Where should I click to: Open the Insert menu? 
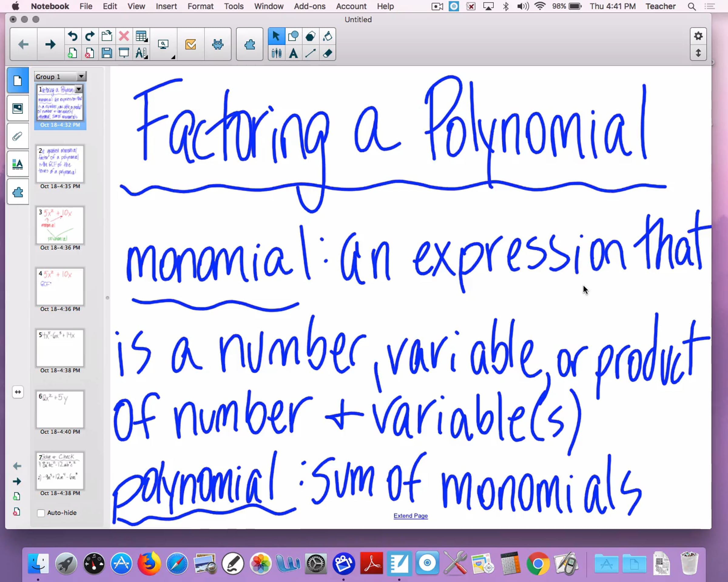[x=166, y=6]
